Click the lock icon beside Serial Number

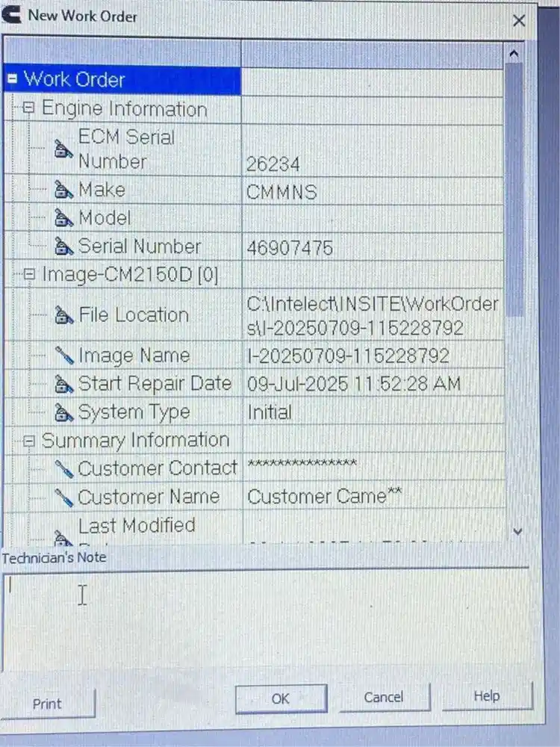[x=63, y=247]
